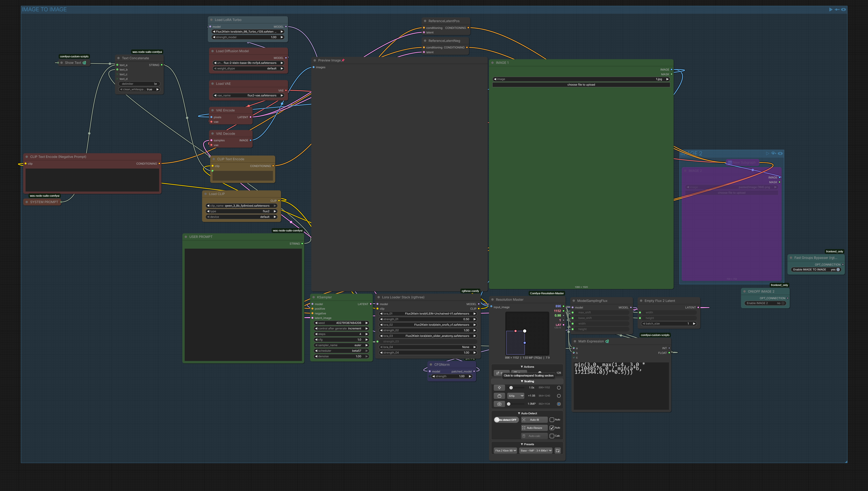Toggle Enable IMAGE 2 switch in ON\OFF node

click(765, 303)
